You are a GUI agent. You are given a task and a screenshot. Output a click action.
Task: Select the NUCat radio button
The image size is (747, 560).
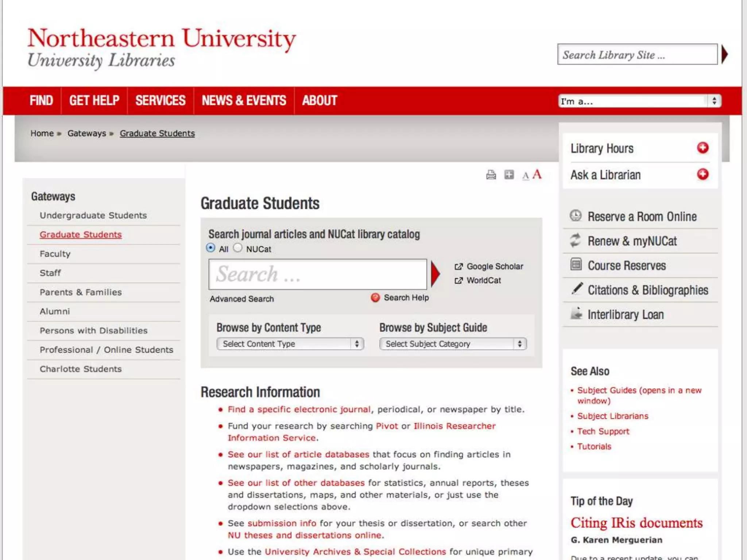238,248
